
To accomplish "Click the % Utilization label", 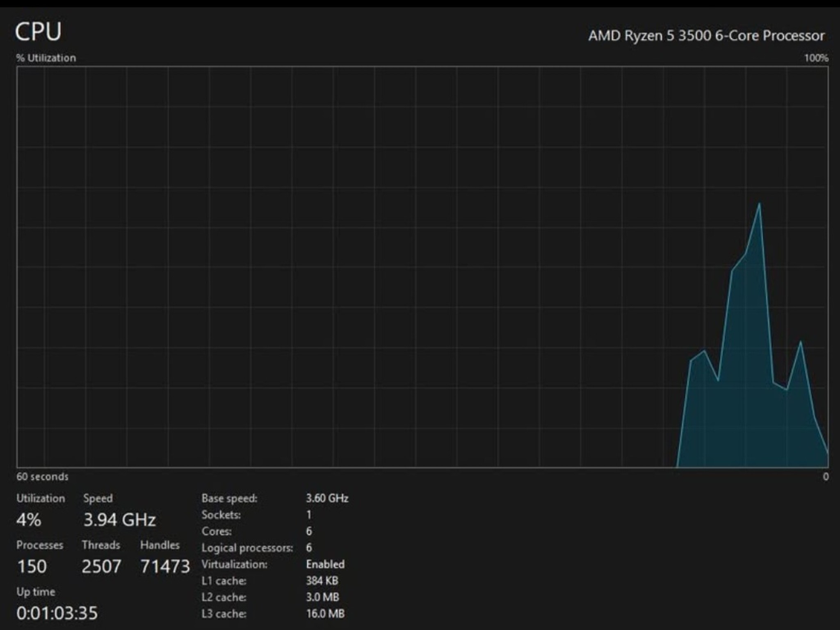I will click(x=46, y=58).
